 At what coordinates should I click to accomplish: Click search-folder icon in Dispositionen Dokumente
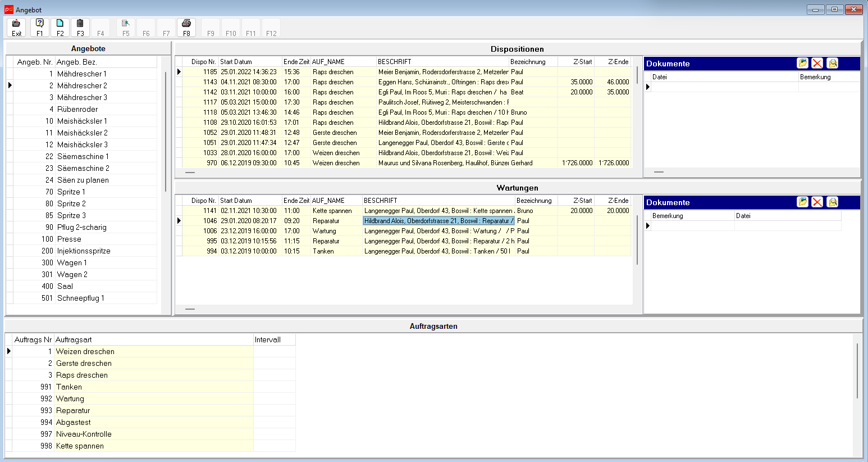point(833,64)
